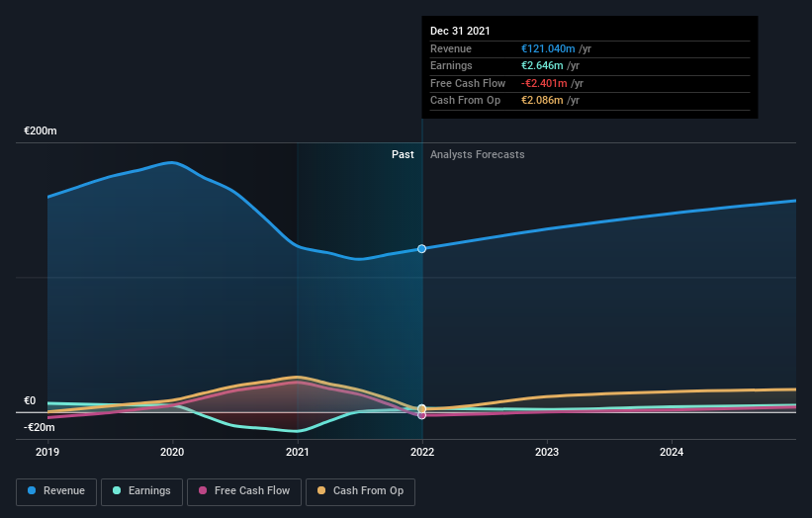Click the orange Cash From Op point at 2022

(x=422, y=409)
